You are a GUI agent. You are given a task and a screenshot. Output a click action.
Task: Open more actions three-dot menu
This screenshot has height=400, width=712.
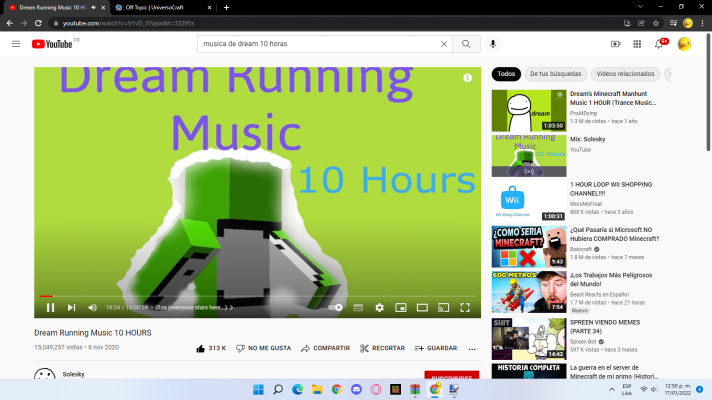tap(472, 349)
